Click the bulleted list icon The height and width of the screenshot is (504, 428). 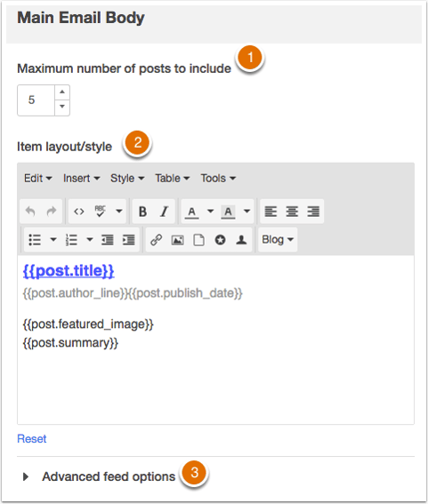(x=35, y=240)
